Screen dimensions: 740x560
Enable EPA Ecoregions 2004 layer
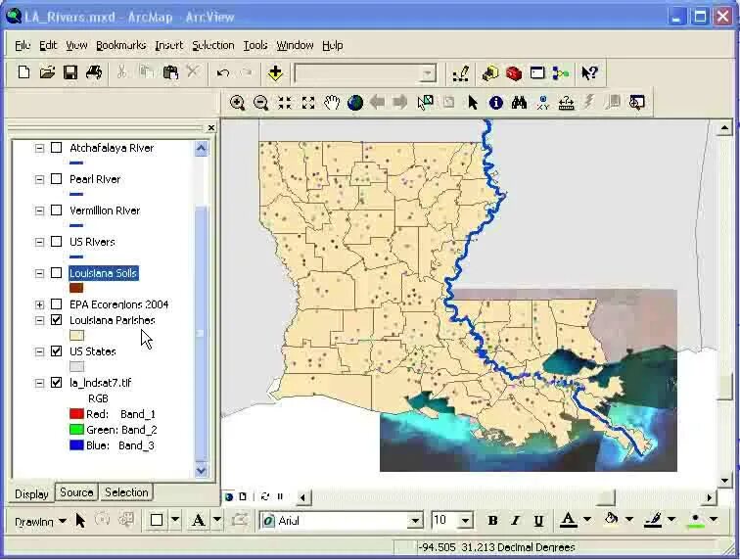pyautogui.click(x=56, y=304)
